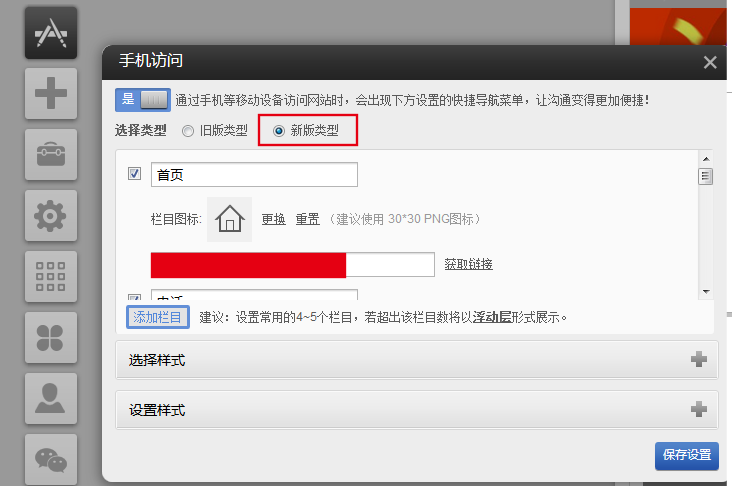Click the 获取链接 link

pyautogui.click(x=468, y=264)
